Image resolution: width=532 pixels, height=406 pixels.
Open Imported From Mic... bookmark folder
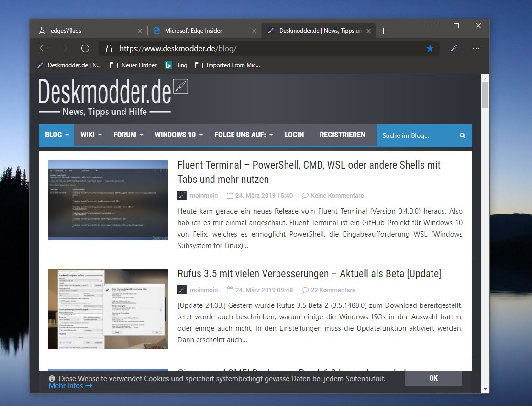tap(228, 65)
